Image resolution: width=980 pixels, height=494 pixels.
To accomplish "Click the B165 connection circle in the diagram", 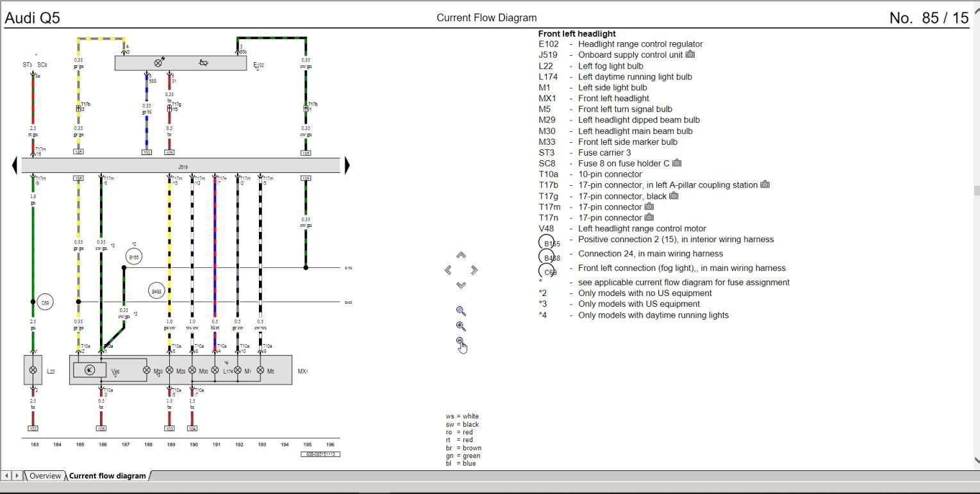I will tap(133, 256).
